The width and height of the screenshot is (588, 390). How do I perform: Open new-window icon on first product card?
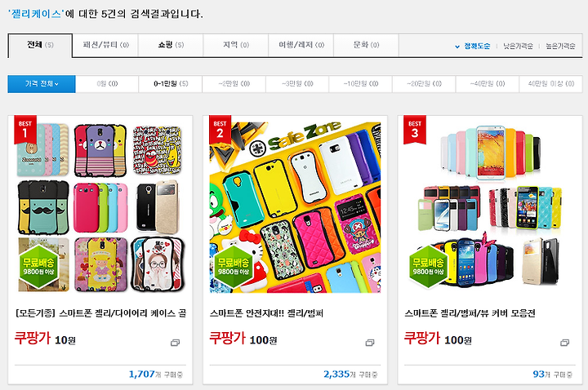175,343
